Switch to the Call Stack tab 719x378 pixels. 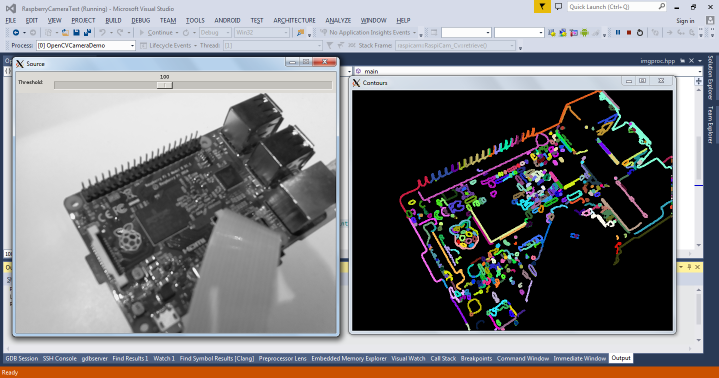tap(443, 358)
